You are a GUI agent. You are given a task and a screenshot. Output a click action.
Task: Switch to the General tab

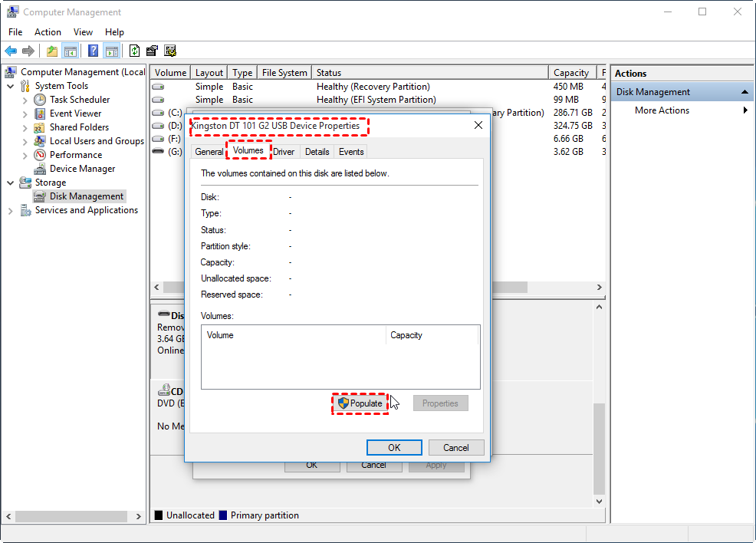point(209,152)
